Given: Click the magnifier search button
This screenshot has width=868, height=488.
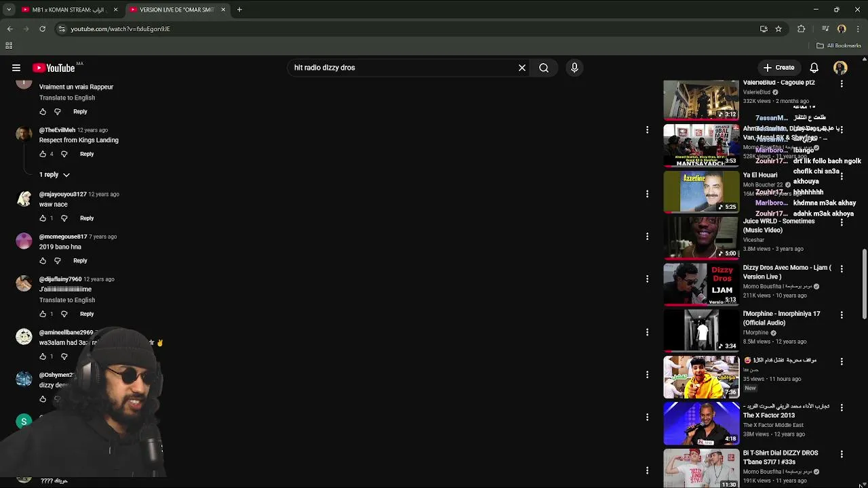Looking at the screenshot, I should point(544,68).
